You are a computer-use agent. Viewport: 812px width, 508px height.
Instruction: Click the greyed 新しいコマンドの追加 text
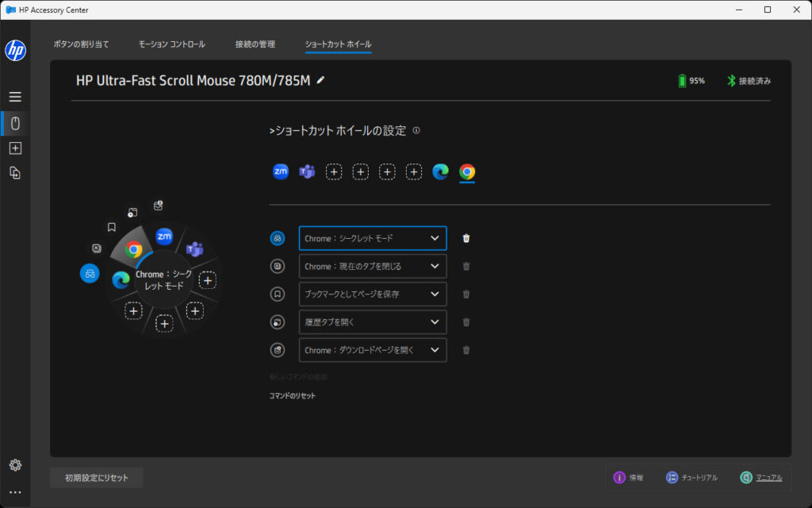[298, 377]
